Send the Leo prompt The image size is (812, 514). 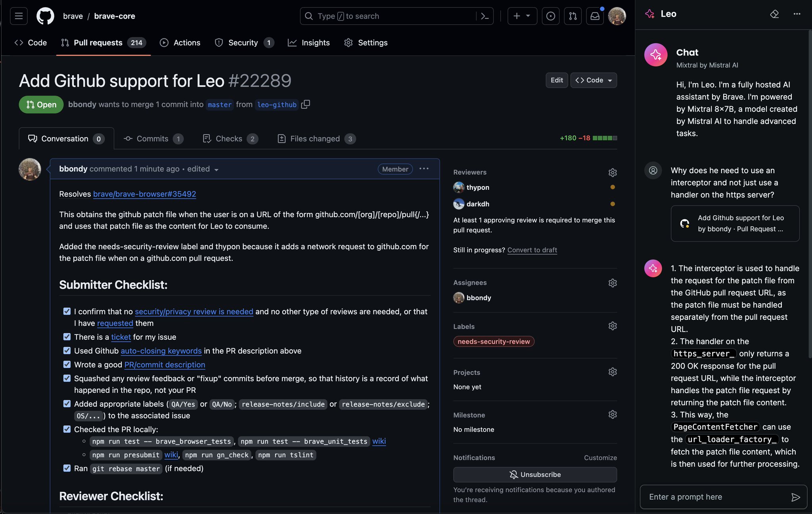point(795,497)
